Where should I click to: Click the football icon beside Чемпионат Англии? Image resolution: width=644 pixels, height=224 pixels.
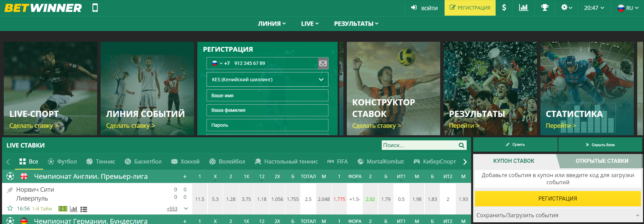tap(10, 176)
